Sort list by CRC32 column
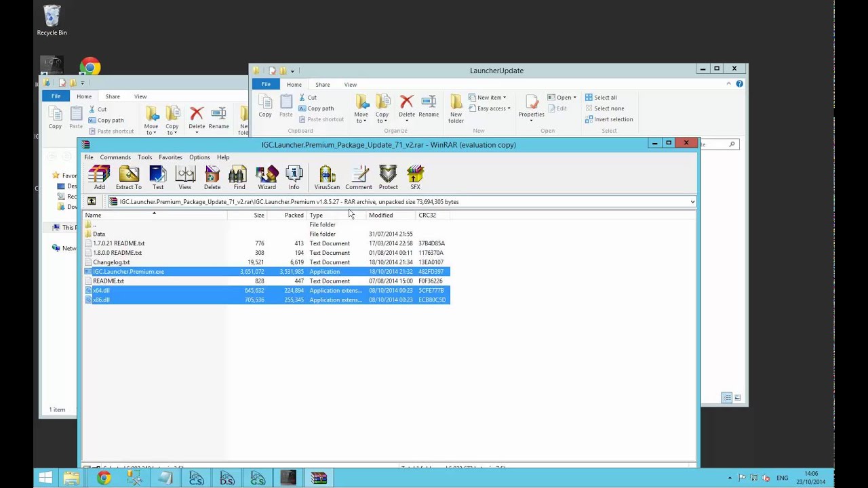 pyautogui.click(x=433, y=215)
